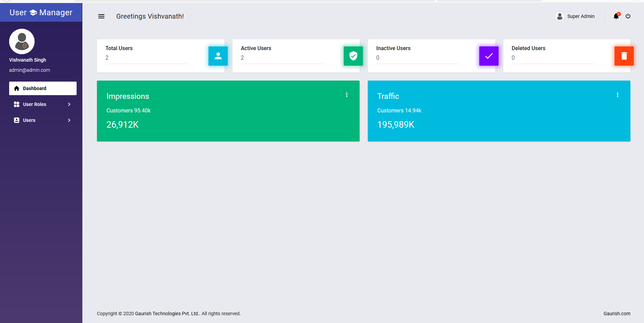Open the notification bell
Screen dimensions: 644x323
[616, 16]
